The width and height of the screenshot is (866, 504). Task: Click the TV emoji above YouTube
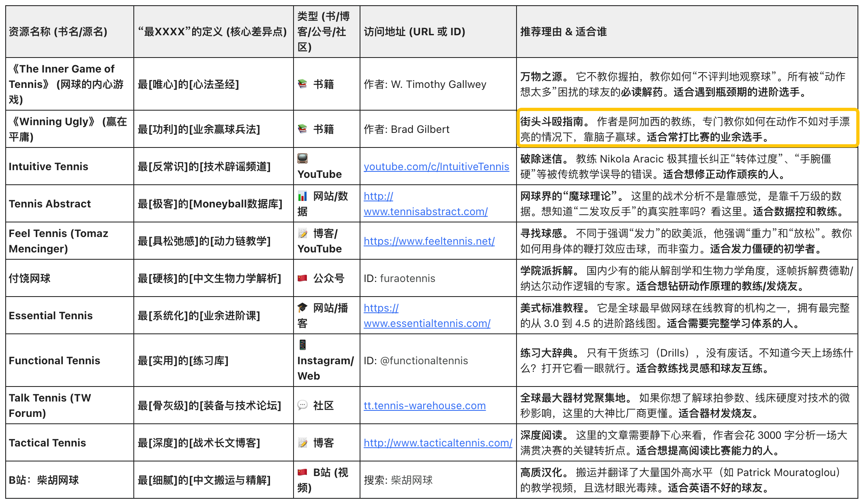[302, 158]
